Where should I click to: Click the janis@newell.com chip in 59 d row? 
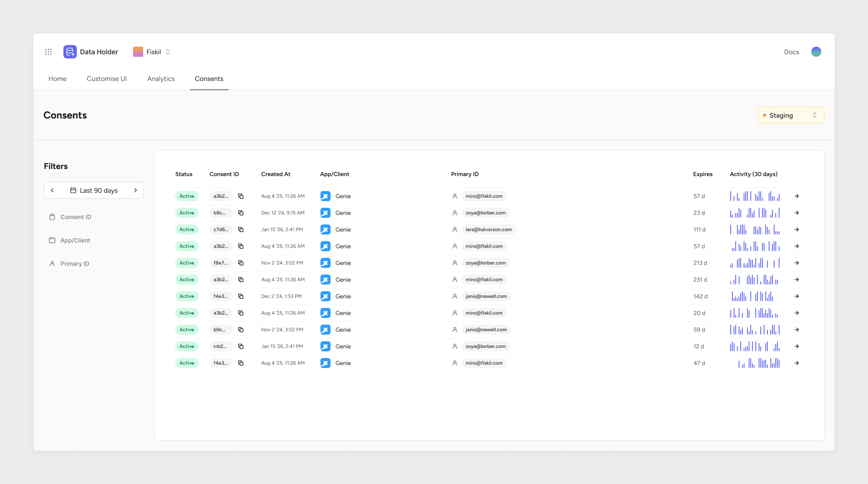[486, 330]
